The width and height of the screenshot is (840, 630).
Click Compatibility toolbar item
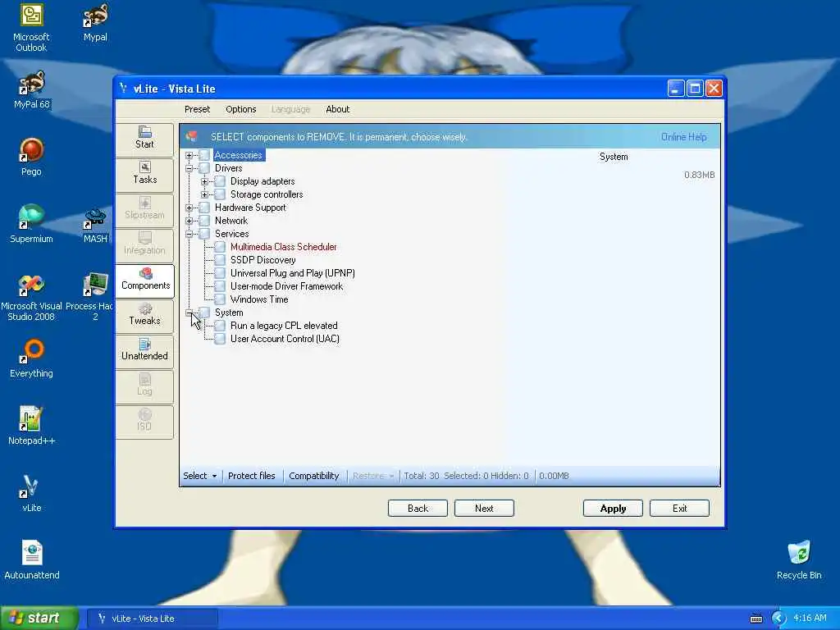314,476
